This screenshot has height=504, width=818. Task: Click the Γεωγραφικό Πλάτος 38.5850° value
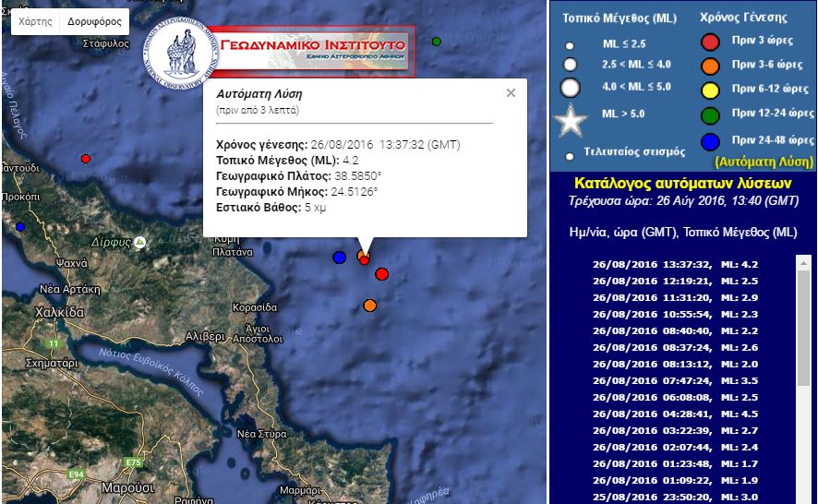(x=358, y=175)
